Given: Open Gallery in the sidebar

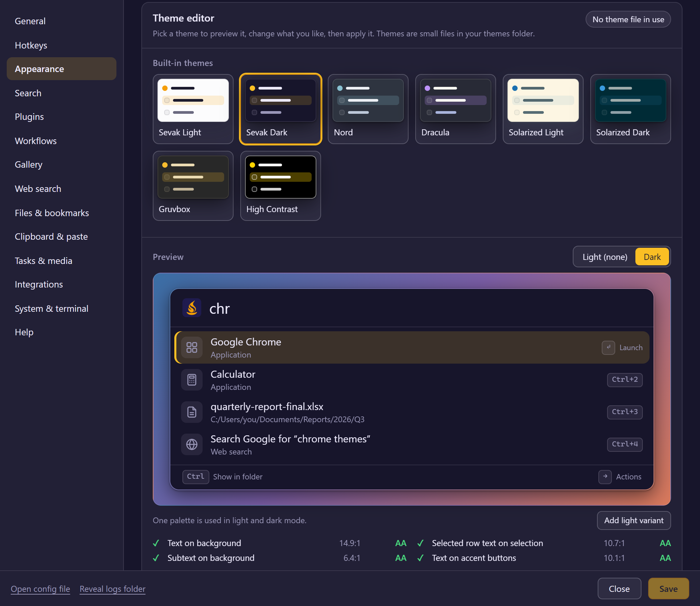Looking at the screenshot, I should tap(62, 165).
